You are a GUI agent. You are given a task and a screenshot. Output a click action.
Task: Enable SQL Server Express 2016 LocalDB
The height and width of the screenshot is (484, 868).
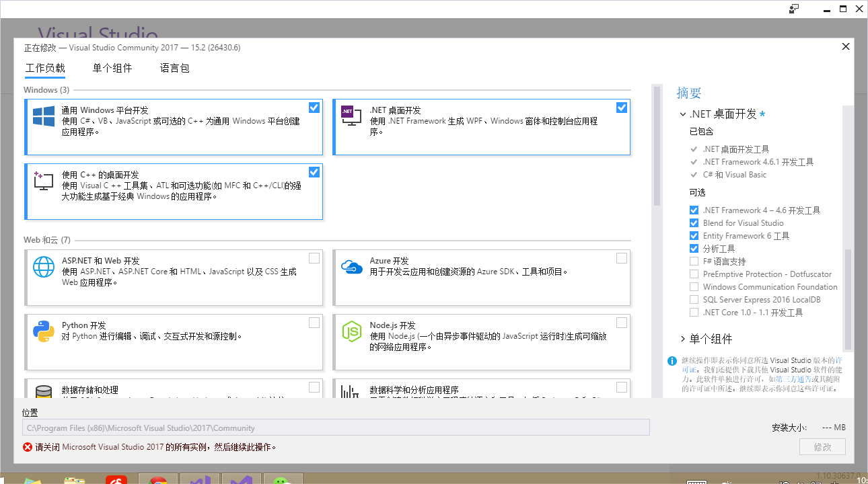pos(694,300)
